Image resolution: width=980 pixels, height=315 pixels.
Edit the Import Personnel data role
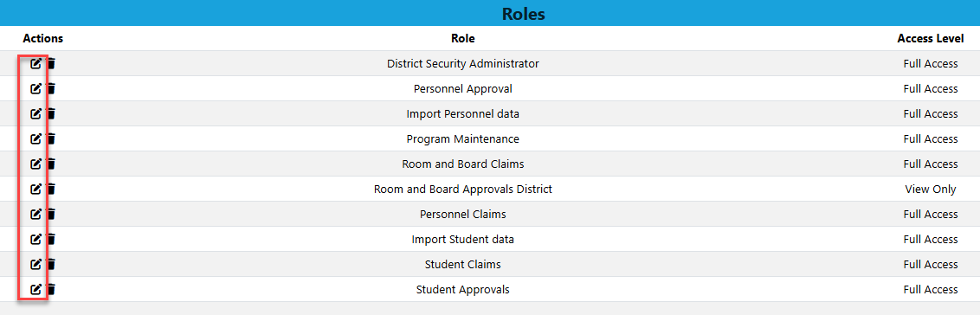click(x=36, y=113)
